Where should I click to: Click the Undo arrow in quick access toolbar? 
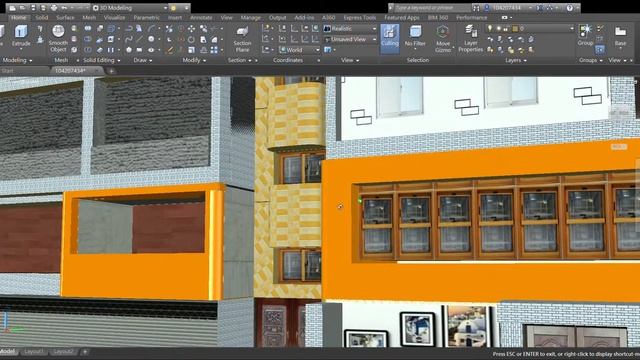pyautogui.click(x=64, y=8)
